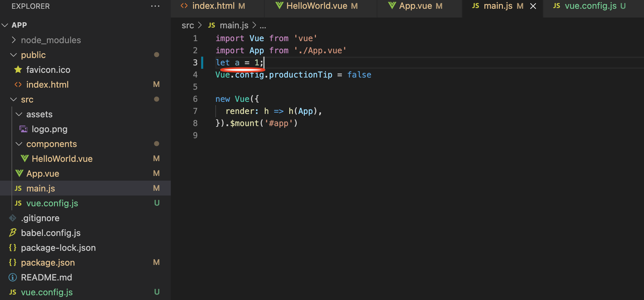This screenshot has width=644, height=300.
Task: Collapse the assets folder chevron
Action: 19,114
